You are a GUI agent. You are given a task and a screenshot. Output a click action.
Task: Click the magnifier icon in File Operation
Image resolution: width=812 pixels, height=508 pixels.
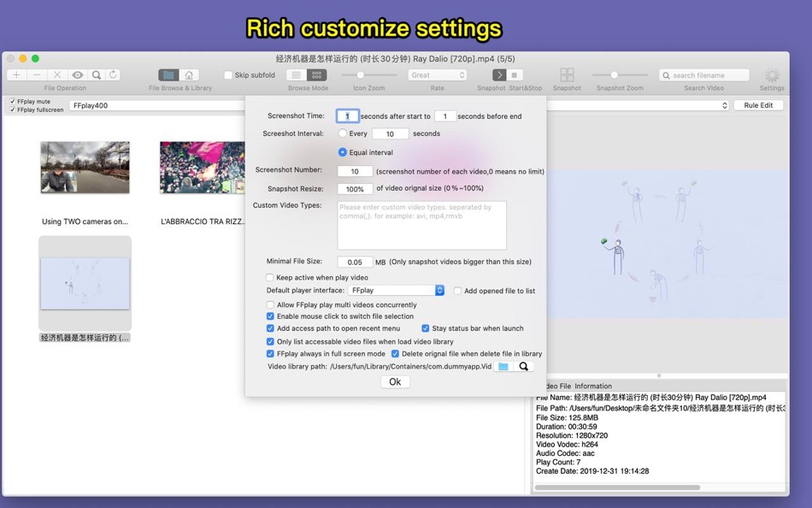click(97, 74)
